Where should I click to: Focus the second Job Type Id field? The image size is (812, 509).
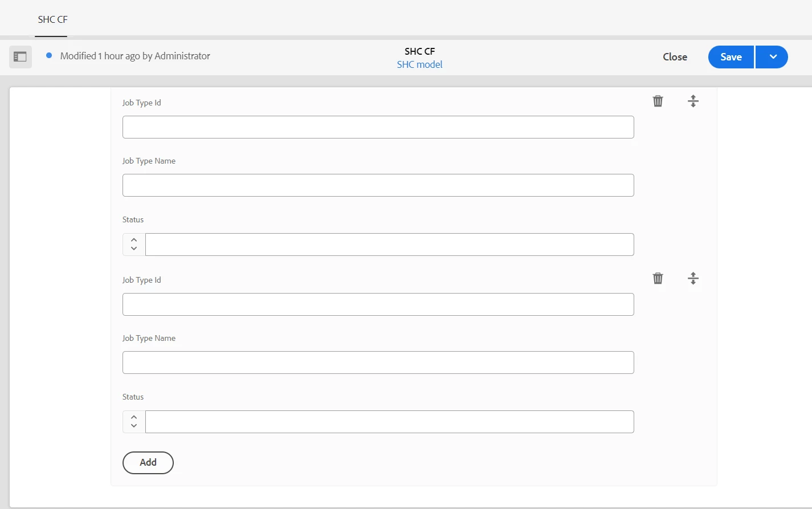coord(378,304)
